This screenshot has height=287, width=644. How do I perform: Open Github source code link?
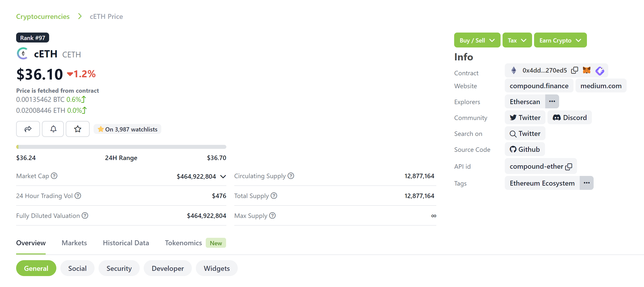pos(525,149)
